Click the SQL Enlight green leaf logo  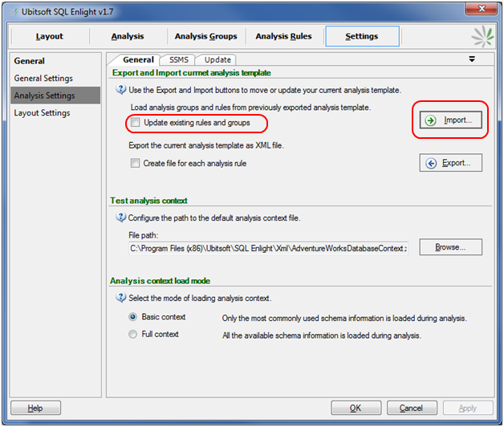[482, 37]
